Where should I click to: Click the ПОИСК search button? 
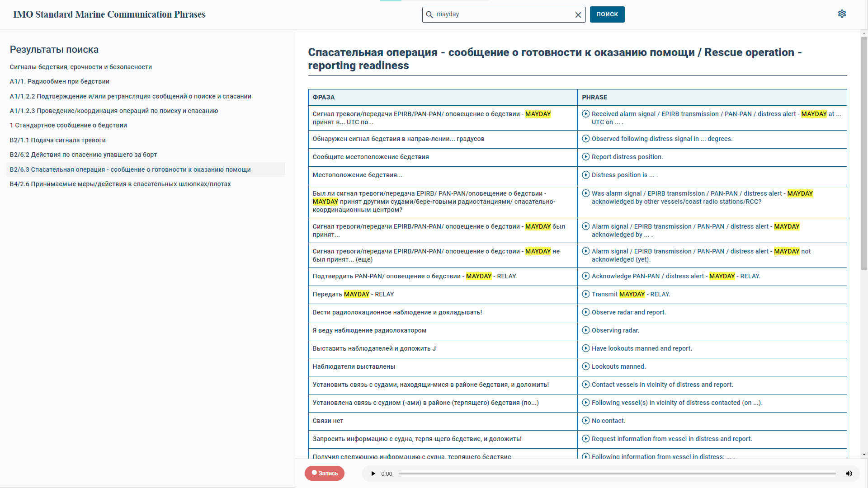607,14
